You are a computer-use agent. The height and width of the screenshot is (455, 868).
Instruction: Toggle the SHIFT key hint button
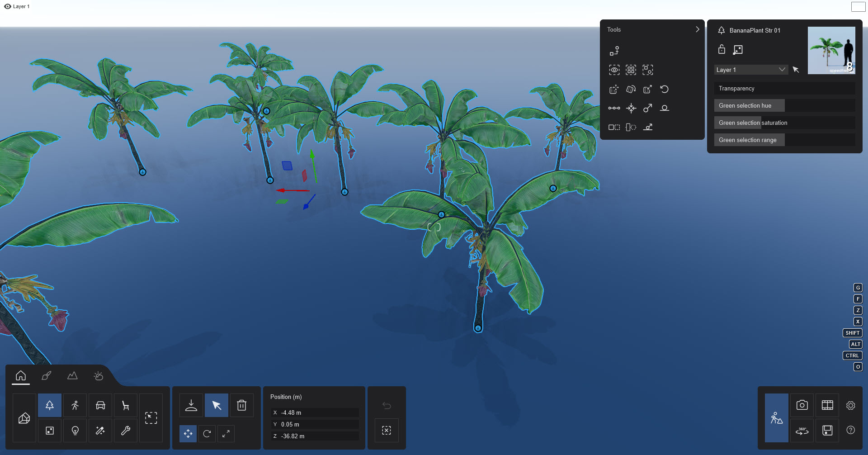pyautogui.click(x=852, y=333)
